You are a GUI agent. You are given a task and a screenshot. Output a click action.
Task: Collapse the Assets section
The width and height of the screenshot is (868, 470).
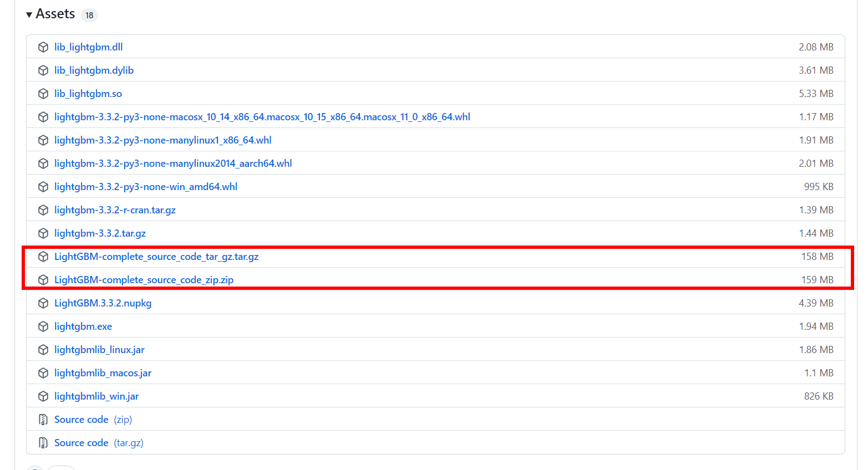[x=29, y=14]
